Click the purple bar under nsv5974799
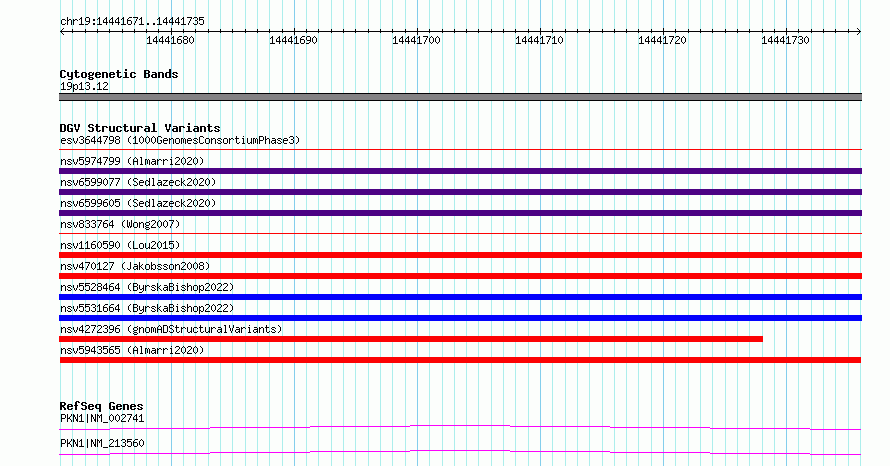Screen dimensions: 890x466 [460, 171]
